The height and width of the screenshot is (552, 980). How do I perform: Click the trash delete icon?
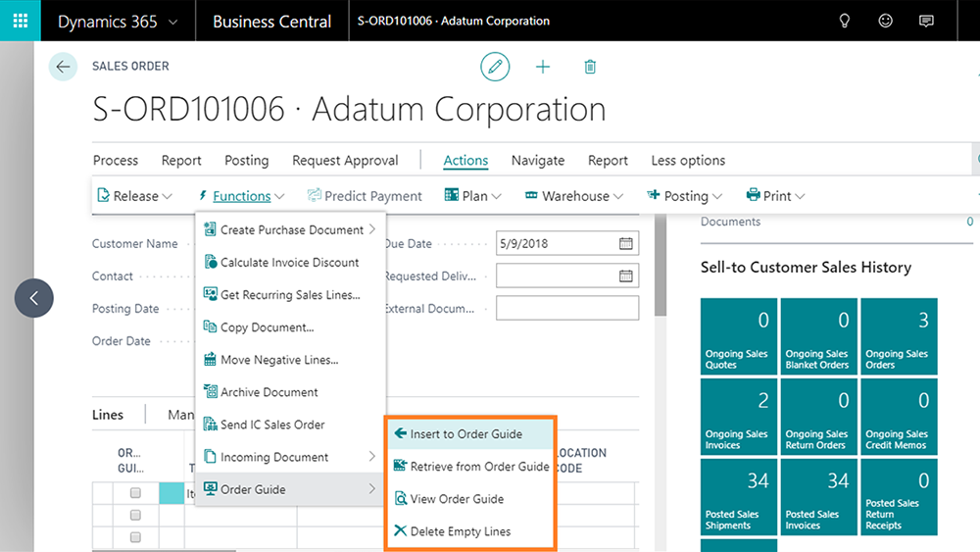pyautogui.click(x=590, y=67)
